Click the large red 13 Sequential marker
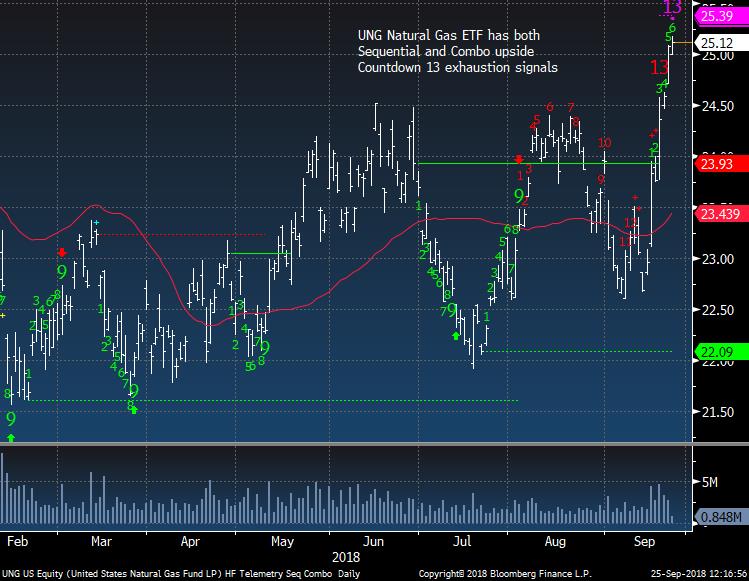Image resolution: width=749 pixels, height=581 pixels. pyautogui.click(x=659, y=68)
